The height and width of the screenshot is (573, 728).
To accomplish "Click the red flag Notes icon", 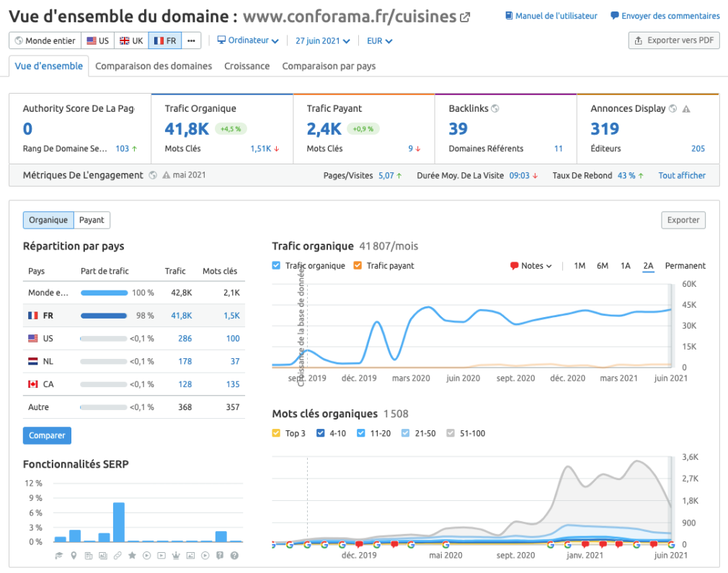I will click(x=514, y=266).
